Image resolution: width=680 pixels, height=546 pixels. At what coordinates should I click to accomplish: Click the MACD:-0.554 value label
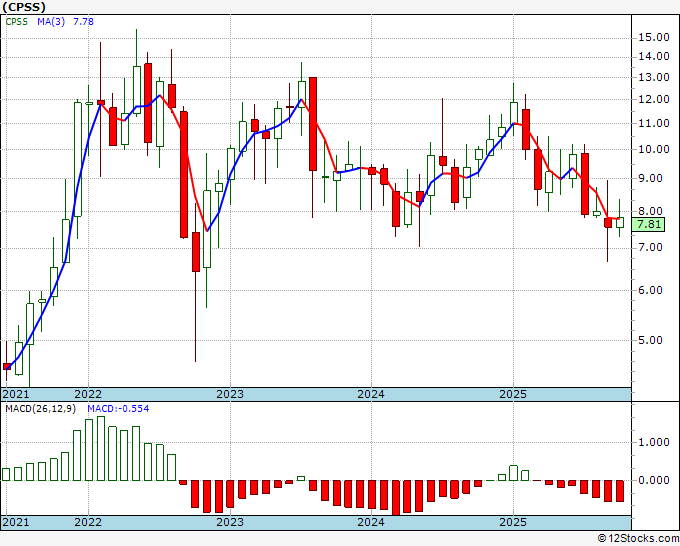pos(118,409)
